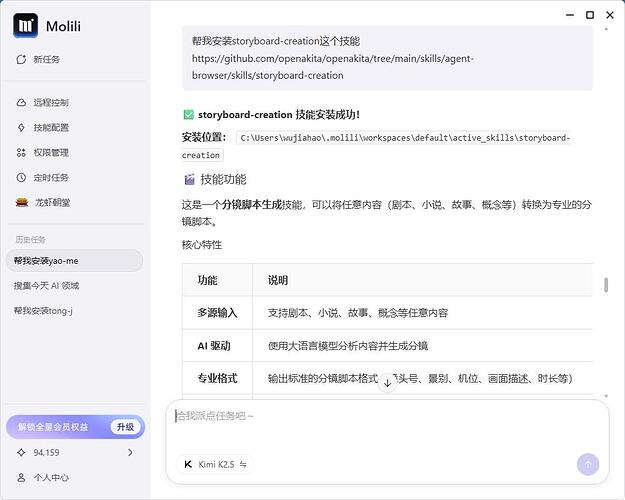Open 个人中心 profile page

click(43, 478)
